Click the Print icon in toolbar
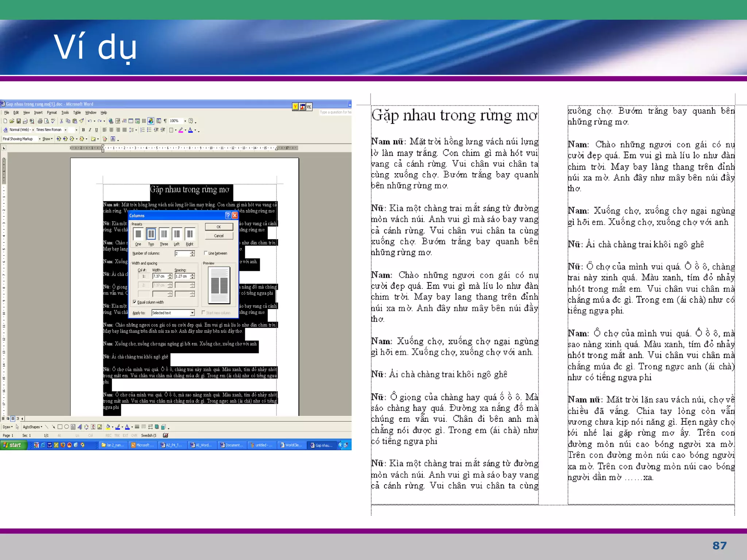 click(x=40, y=121)
